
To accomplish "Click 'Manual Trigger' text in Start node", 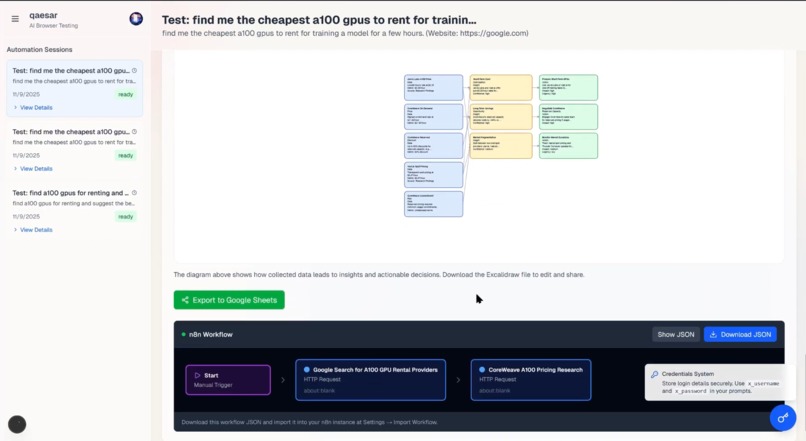I will click(213, 385).
